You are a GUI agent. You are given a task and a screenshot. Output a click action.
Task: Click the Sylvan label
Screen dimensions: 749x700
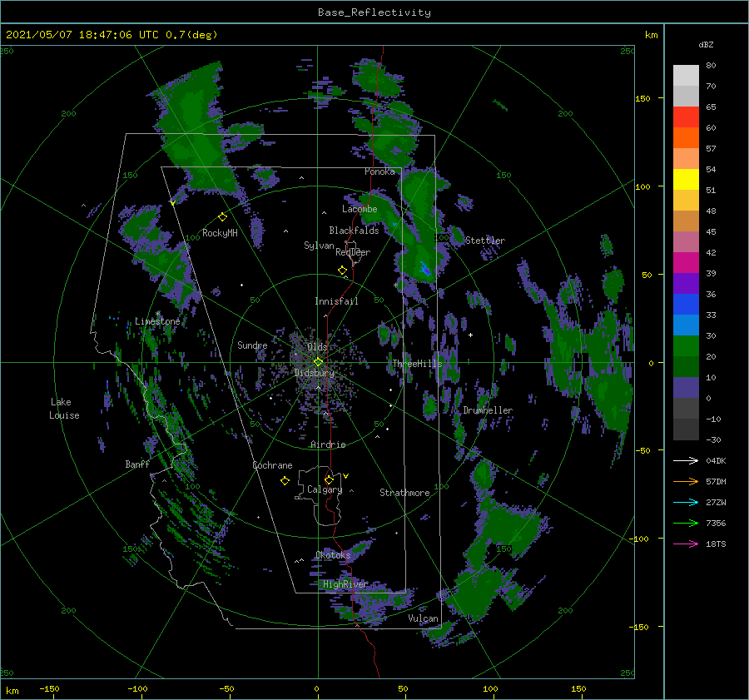[x=319, y=246]
